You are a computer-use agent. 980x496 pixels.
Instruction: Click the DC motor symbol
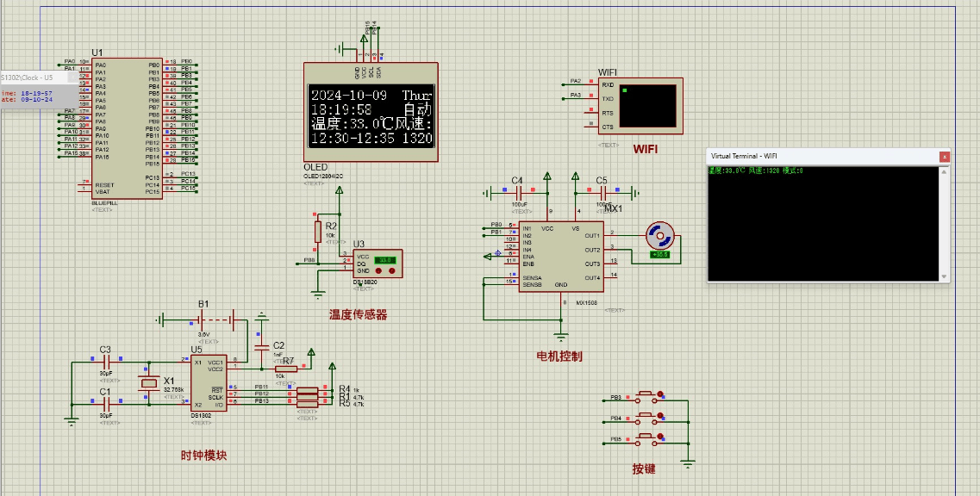point(661,234)
